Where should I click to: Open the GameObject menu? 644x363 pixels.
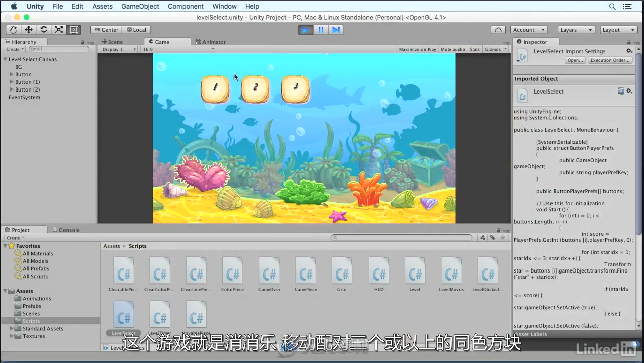click(x=140, y=6)
